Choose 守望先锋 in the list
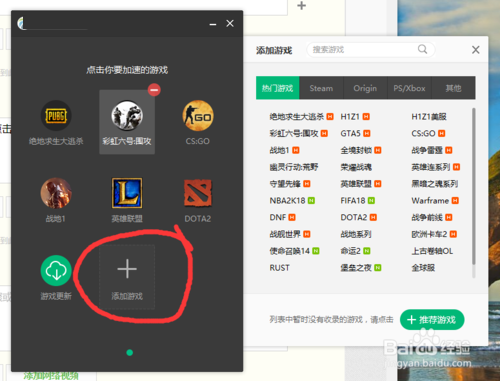 [285, 184]
